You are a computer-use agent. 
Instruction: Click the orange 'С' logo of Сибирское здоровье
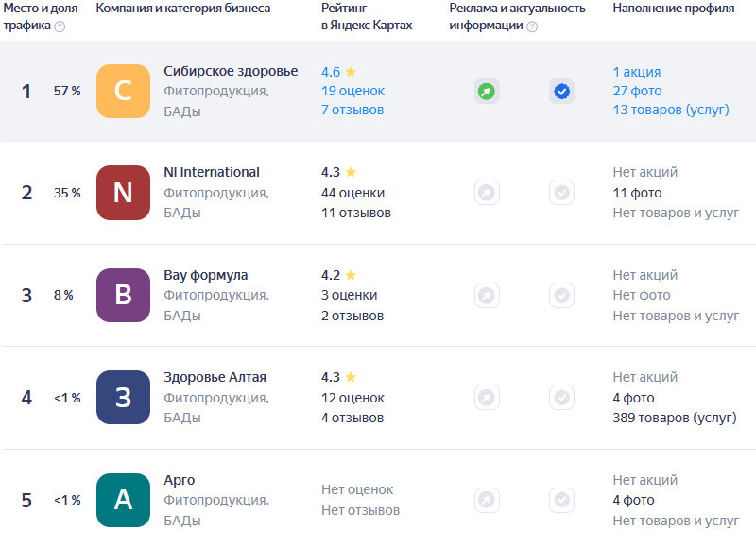pos(124,91)
